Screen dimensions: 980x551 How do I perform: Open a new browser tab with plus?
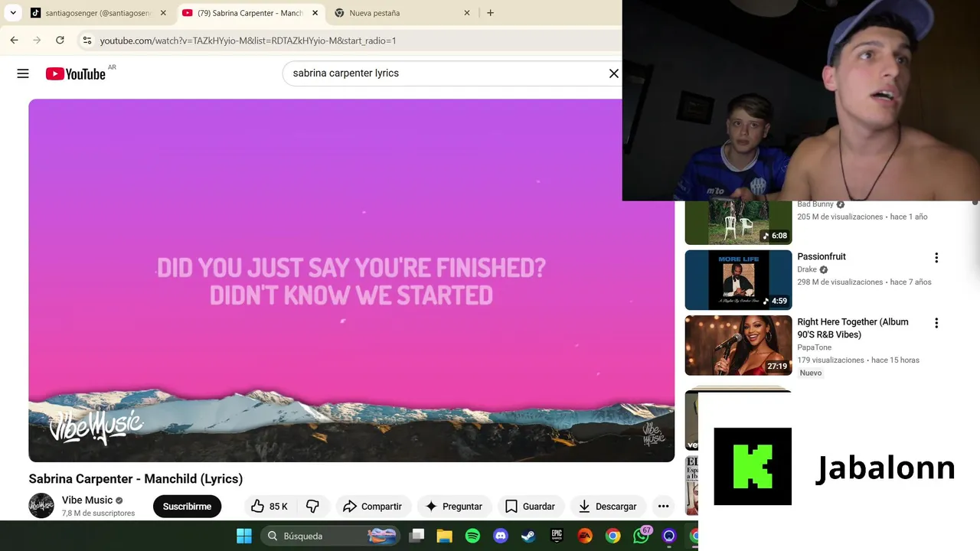click(x=490, y=13)
